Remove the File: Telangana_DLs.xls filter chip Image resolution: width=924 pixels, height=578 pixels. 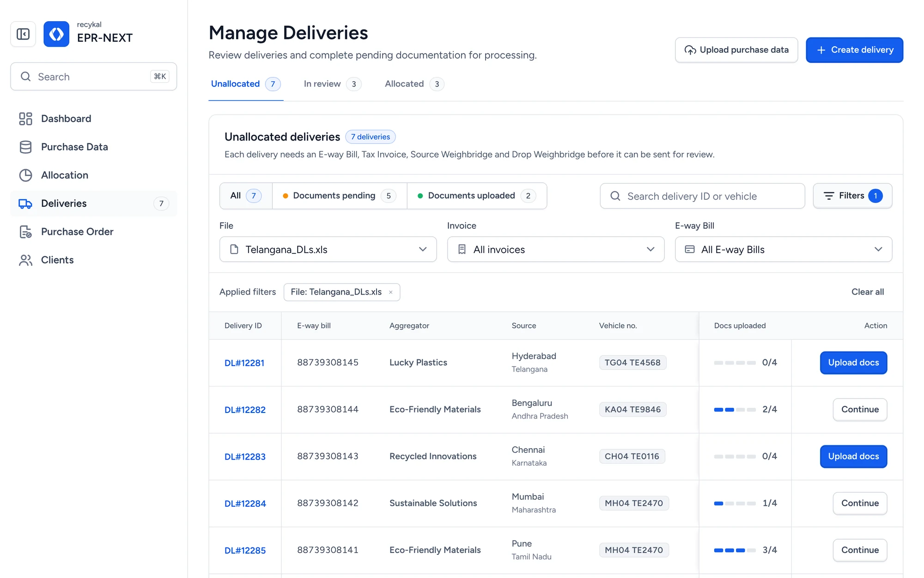(x=390, y=292)
